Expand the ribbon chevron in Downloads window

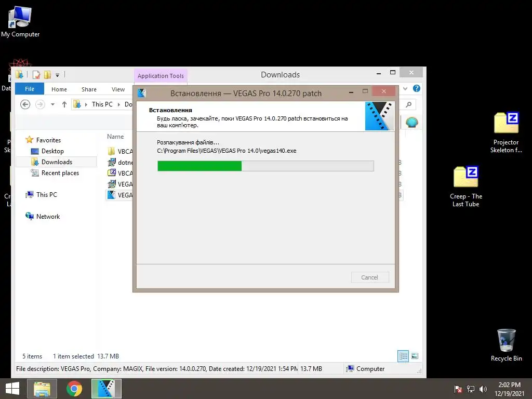point(405,88)
